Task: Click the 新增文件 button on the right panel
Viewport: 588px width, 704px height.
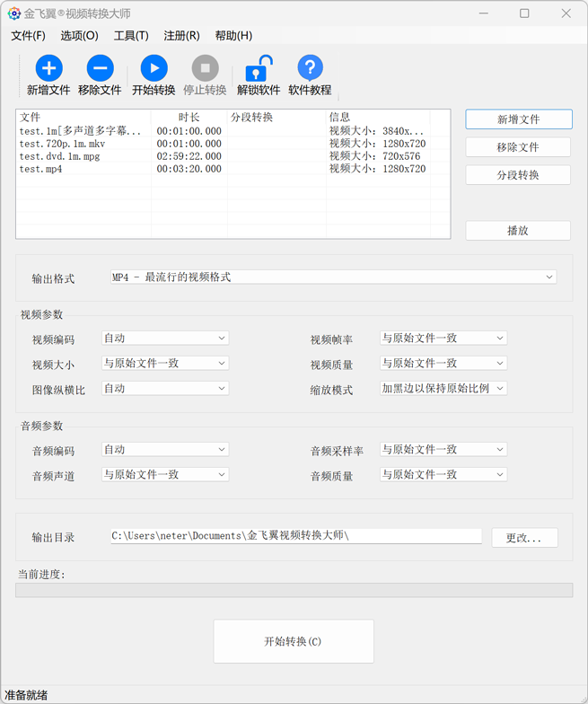Action: (x=519, y=119)
